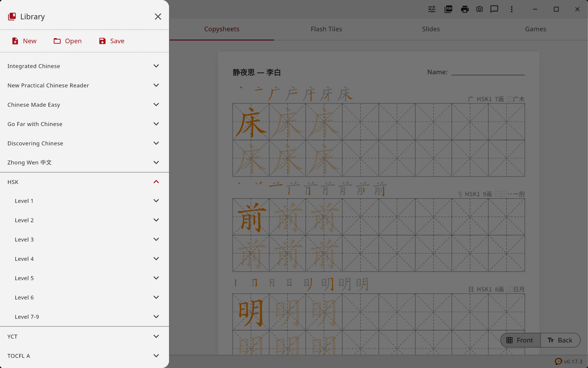
Task: Export the sheet as PDF
Action: (448, 9)
